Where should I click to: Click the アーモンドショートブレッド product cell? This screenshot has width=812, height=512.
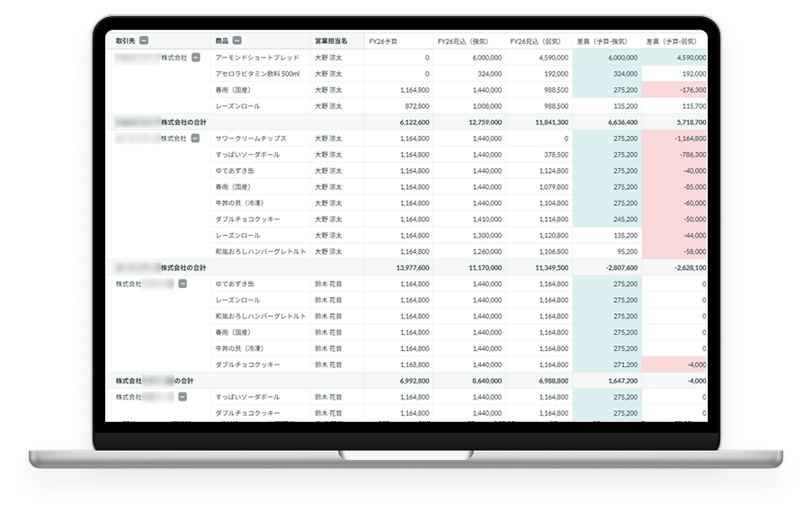[x=261, y=58]
